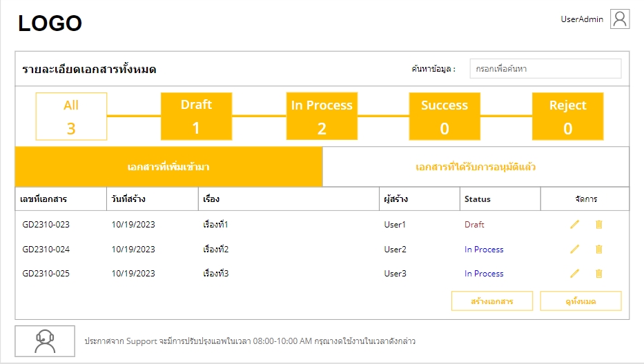
Task: Filter by Draft status box
Action: (x=196, y=117)
